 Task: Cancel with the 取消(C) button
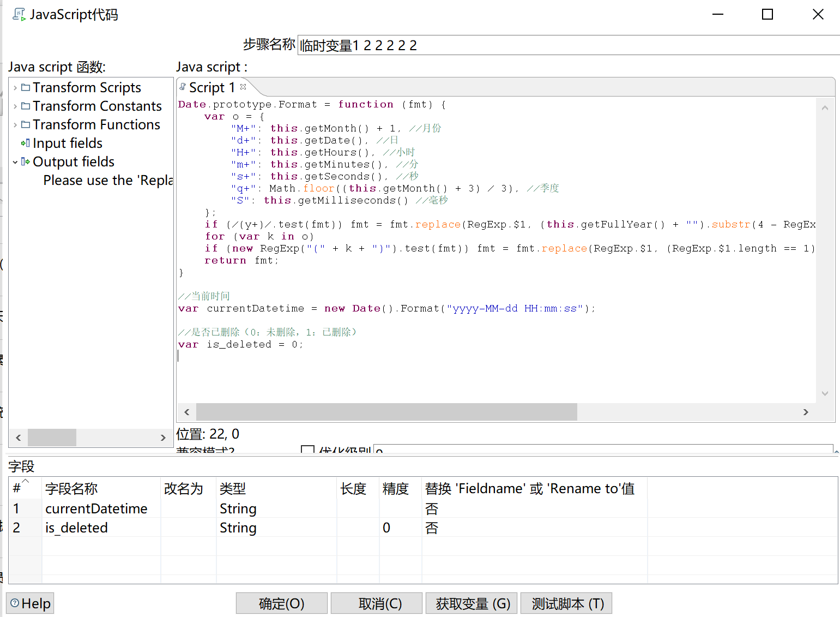pos(377,603)
